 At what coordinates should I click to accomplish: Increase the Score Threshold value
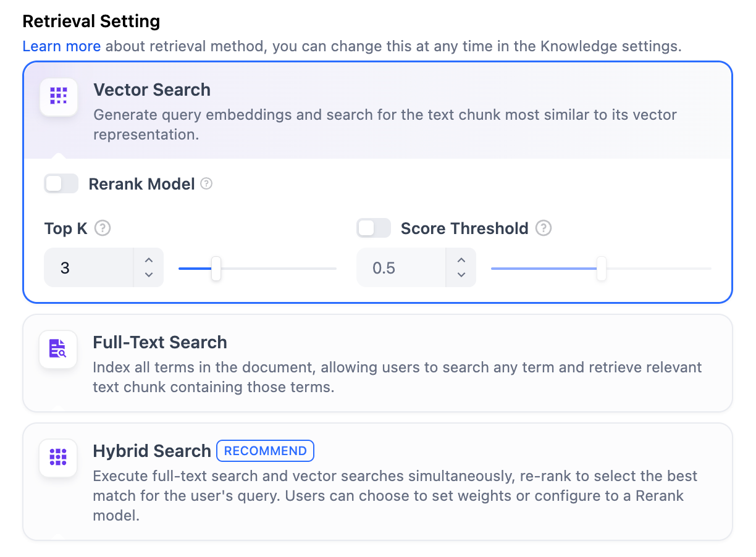click(x=461, y=261)
